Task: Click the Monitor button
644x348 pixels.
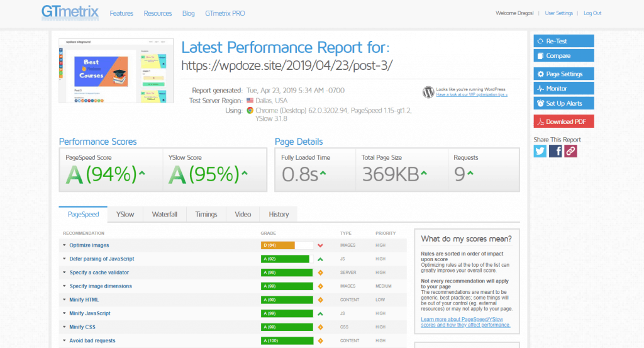Action: pos(563,88)
